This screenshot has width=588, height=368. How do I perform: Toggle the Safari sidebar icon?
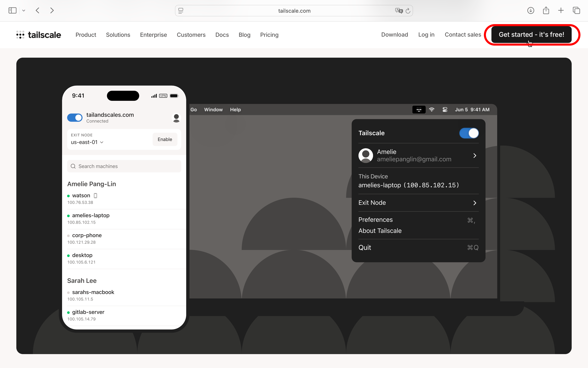click(12, 10)
